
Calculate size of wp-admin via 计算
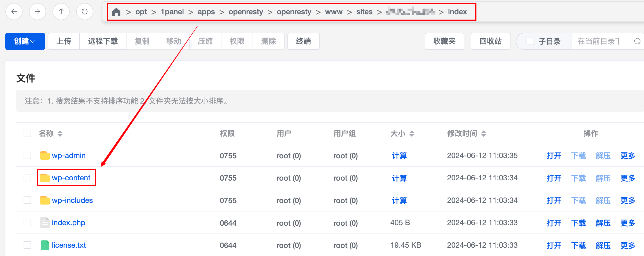(399, 156)
